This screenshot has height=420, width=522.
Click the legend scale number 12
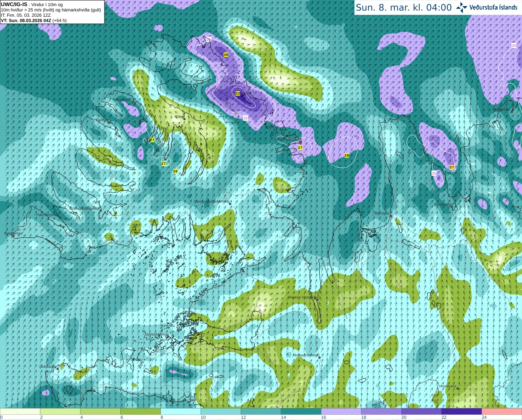[243, 417]
